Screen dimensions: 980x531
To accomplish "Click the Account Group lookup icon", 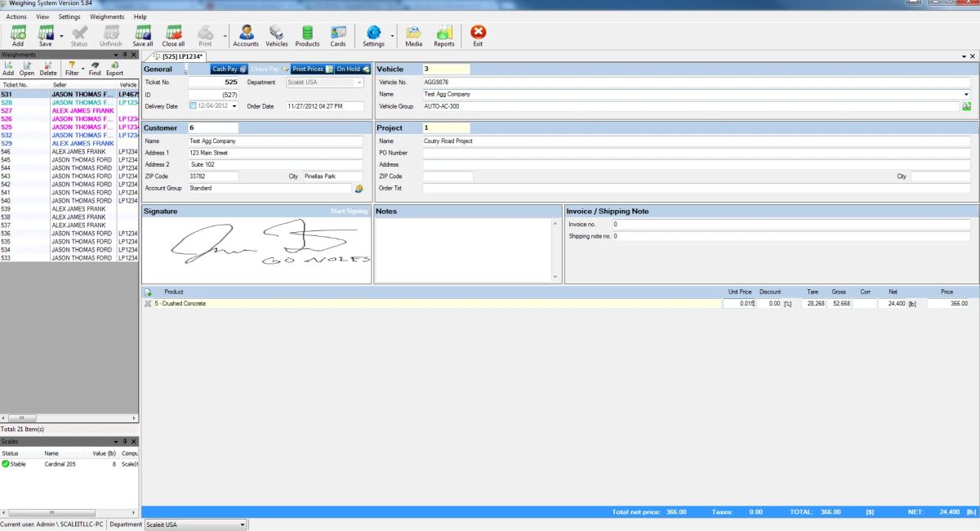I will (x=359, y=189).
